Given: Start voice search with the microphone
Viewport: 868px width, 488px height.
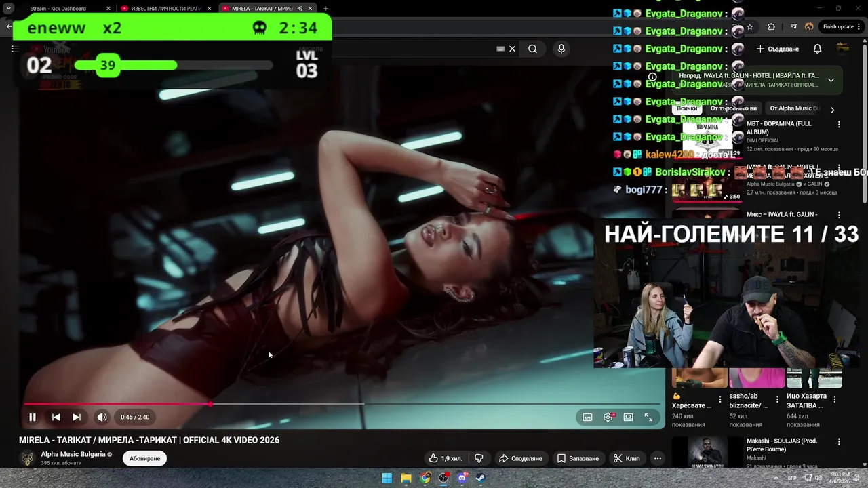Looking at the screenshot, I should (x=561, y=49).
